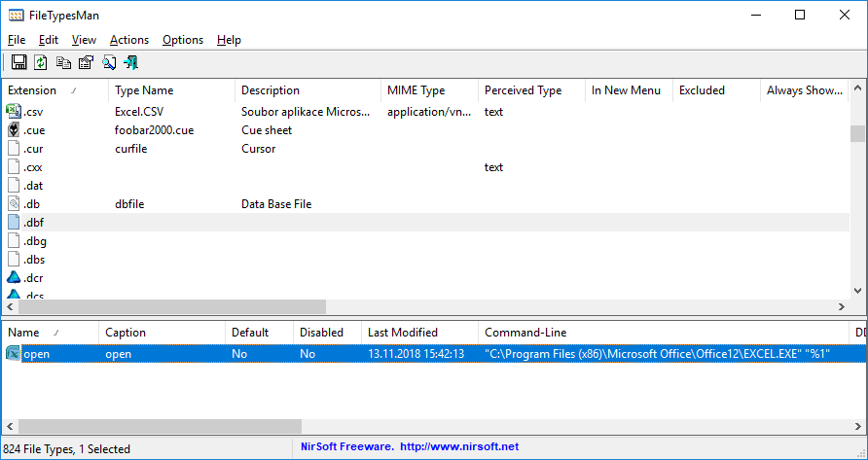
Task: Click the Refresh toolbar icon
Action: pos(41,63)
